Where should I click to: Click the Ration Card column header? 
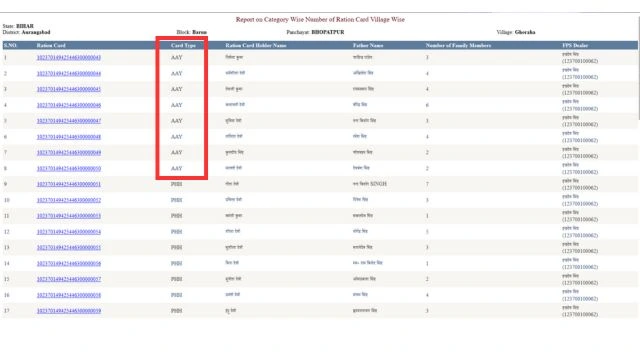pos(51,45)
